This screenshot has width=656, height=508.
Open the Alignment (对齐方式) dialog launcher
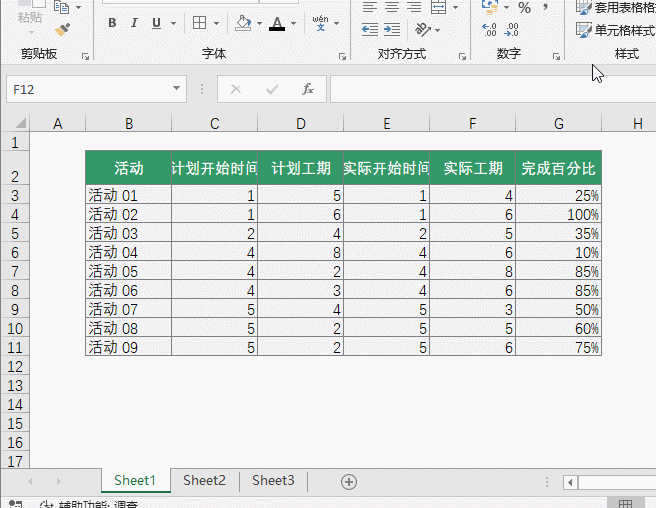462,56
